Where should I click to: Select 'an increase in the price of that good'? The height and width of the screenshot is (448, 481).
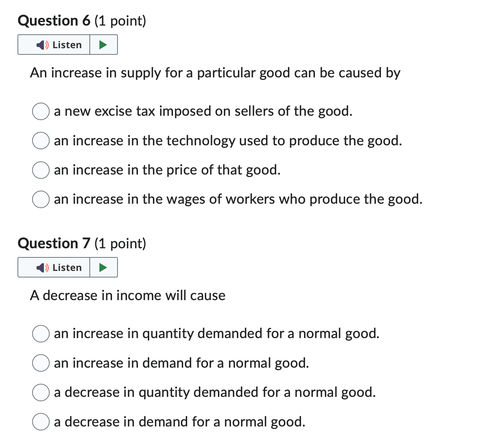tap(41, 170)
